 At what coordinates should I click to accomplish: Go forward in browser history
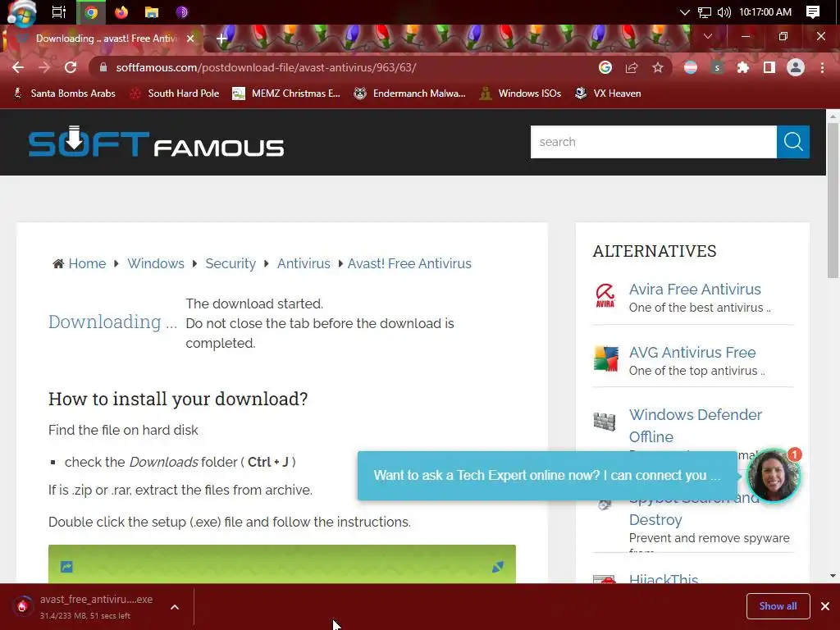(x=44, y=67)
